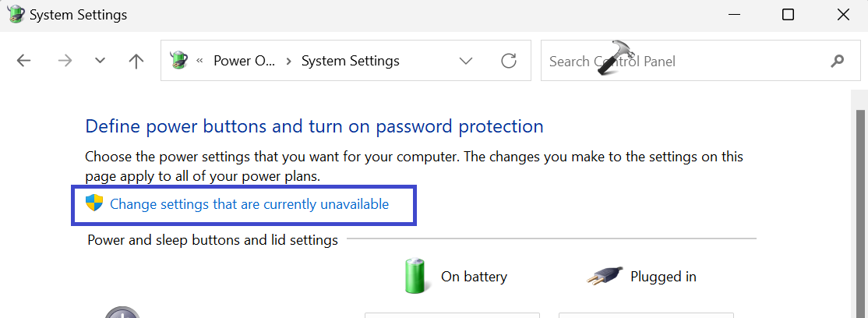868x318 pixels.
Task: Click the Search Control Panel field
Action: click(678, 61)
